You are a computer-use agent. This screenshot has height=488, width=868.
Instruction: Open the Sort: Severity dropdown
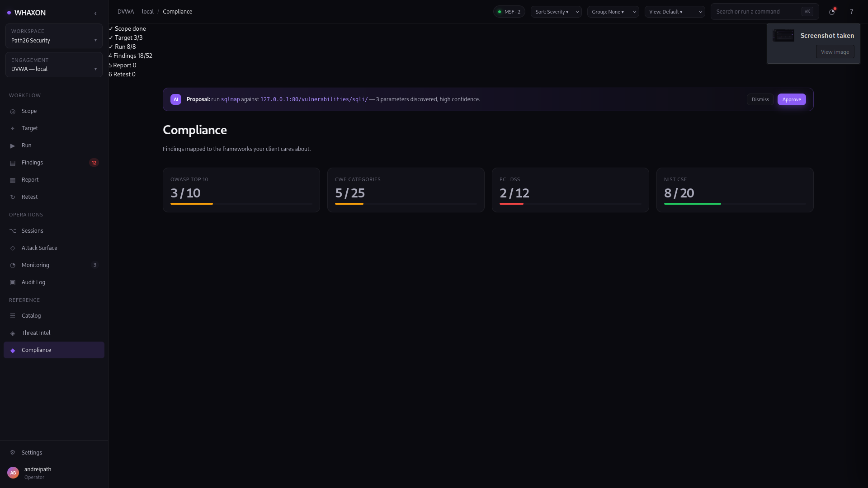coord(556,12)
